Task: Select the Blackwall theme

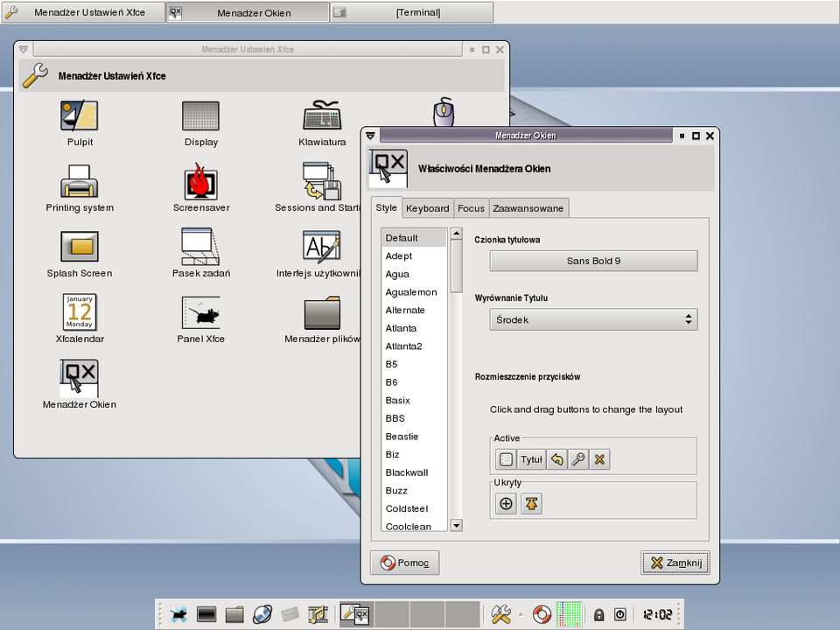Action: [x=414, y=472]
